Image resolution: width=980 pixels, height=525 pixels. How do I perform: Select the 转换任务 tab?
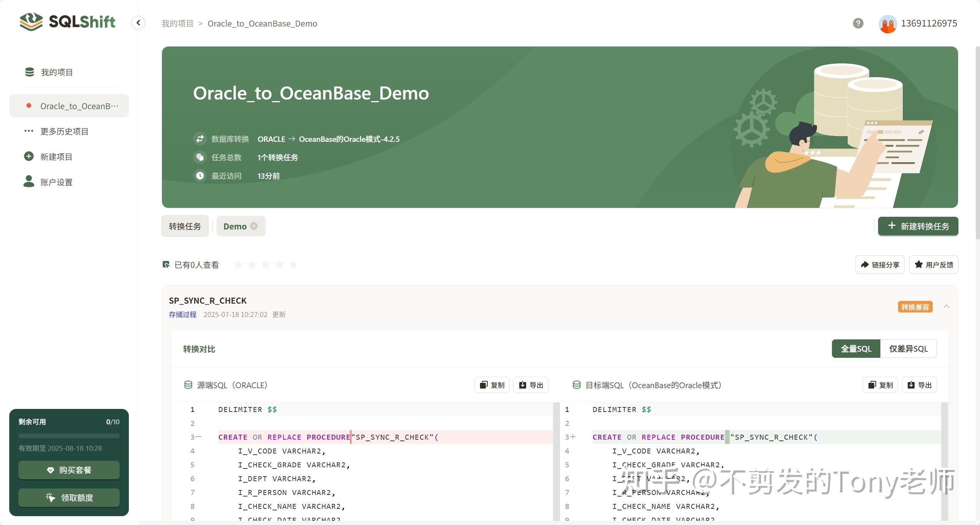click(185, 226)
